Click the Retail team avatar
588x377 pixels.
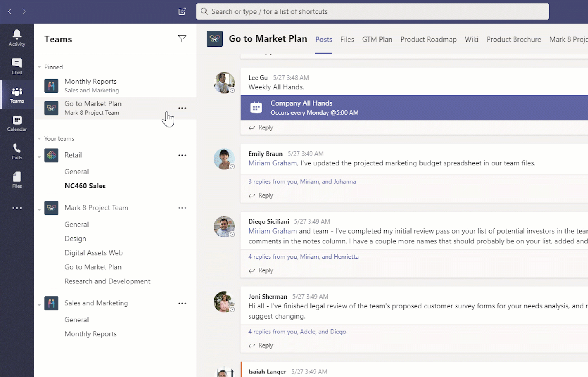[51, 155]
